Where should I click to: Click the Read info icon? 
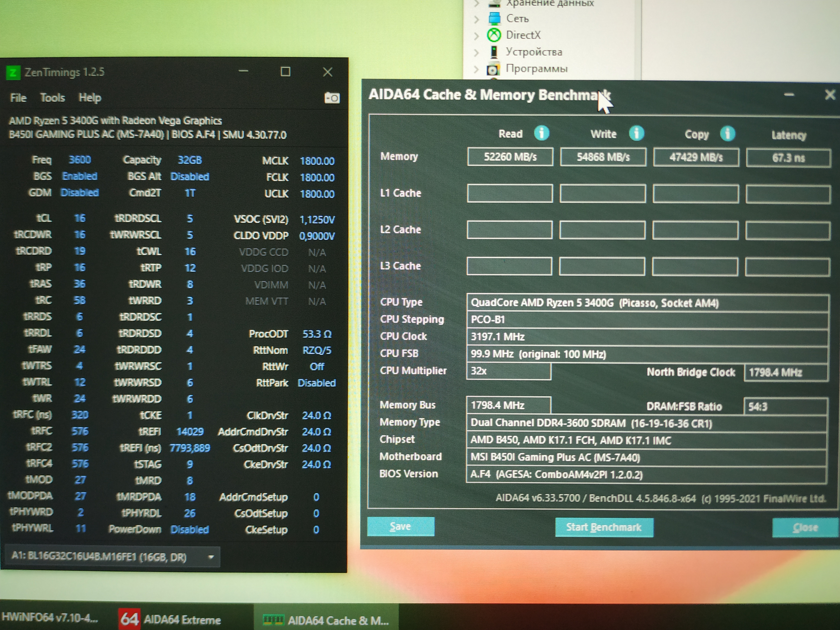point(542,133)
